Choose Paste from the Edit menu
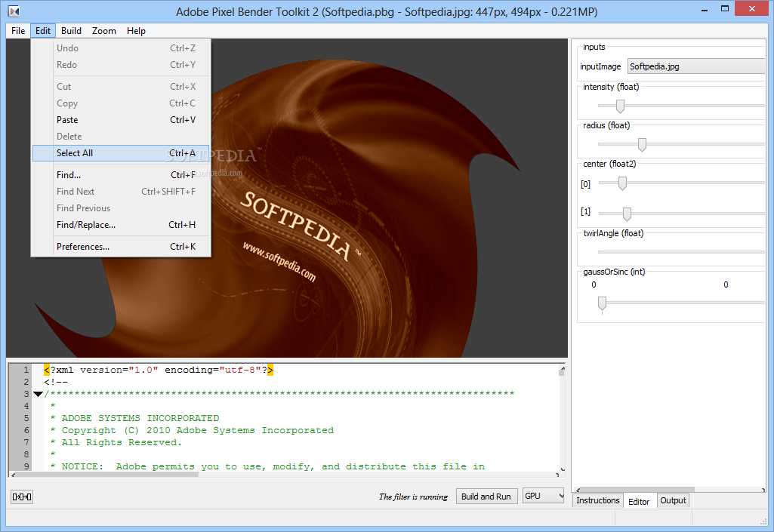774x532 pixels. click(x=121, y=120)
